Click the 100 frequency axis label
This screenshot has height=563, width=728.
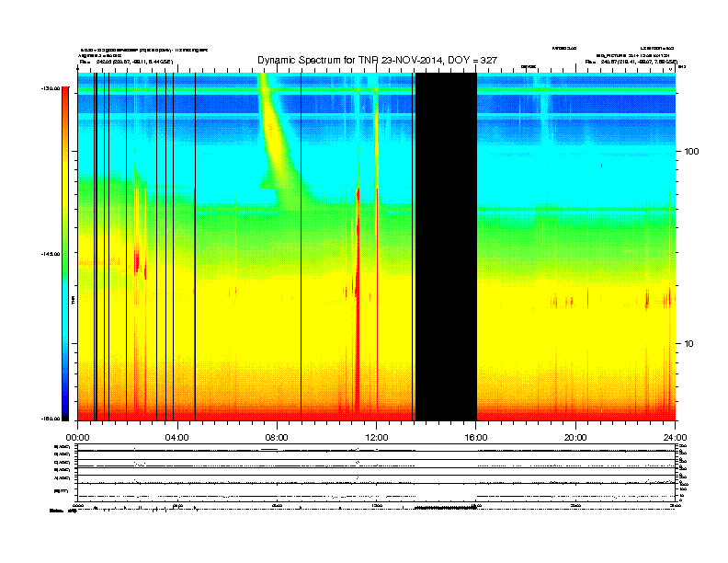[691, 152]
